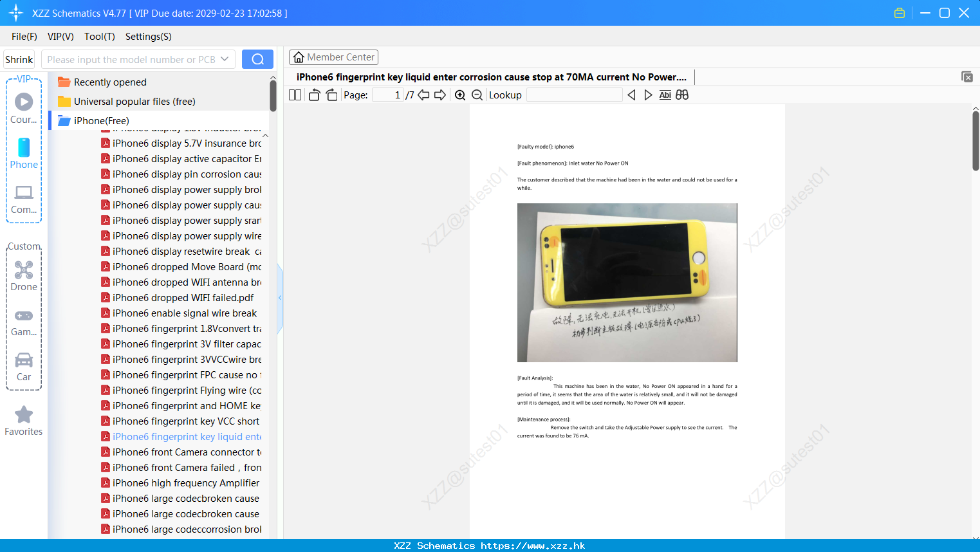Viewport: 980px width, 552px height.
Task: Find next lookup result
Action: click(x=648, y=95)
